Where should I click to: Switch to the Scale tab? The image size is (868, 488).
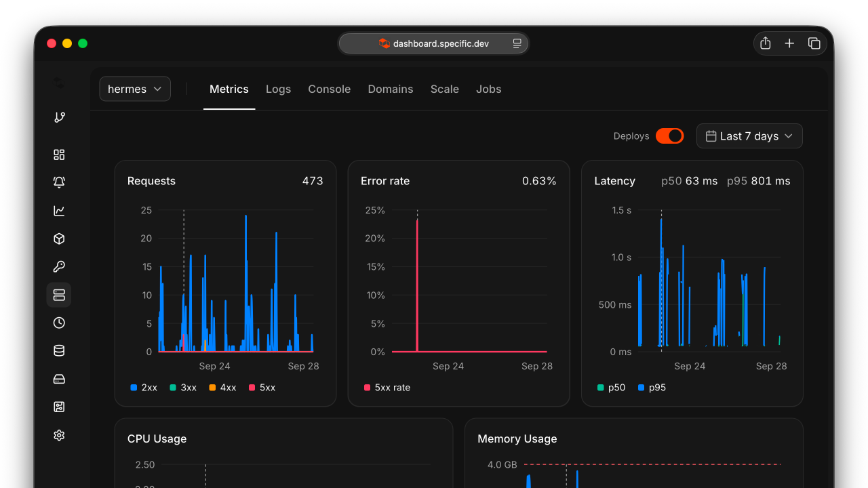pos(445,89)
